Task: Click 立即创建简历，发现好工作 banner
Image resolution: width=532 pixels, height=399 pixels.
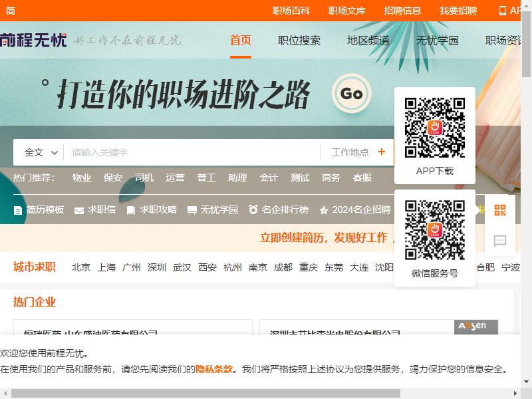Action: tap(323, 237)
